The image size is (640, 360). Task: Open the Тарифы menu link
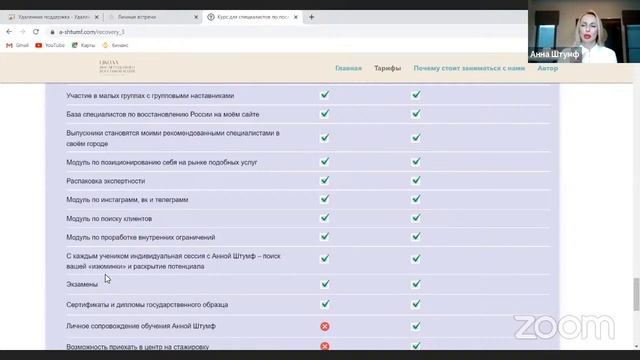[x=388, y=68]
